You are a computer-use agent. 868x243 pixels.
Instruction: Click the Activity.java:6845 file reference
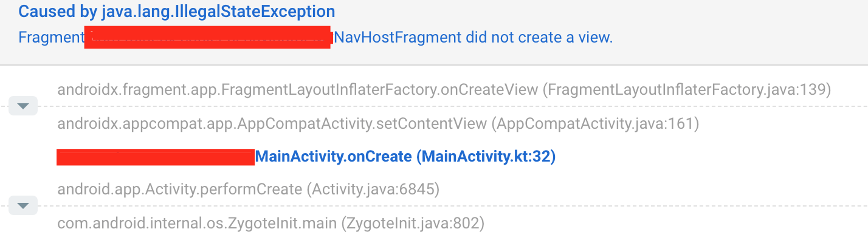373,190
